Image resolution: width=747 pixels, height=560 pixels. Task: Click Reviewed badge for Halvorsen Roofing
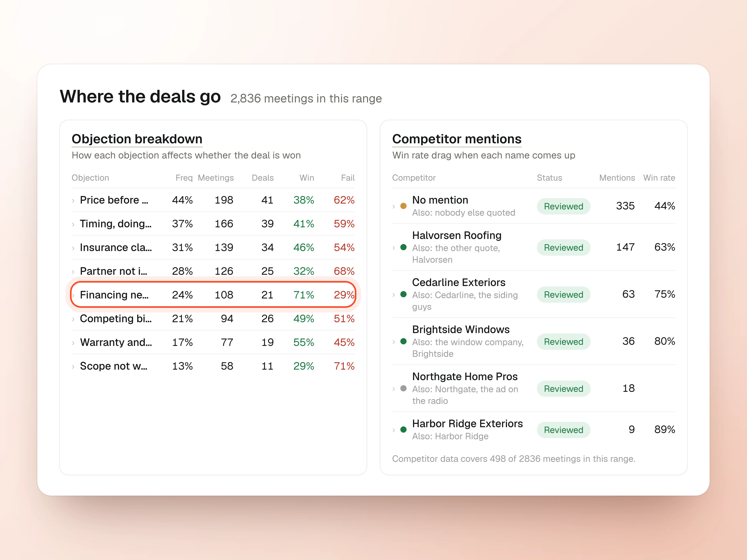(x=563, y=247)
